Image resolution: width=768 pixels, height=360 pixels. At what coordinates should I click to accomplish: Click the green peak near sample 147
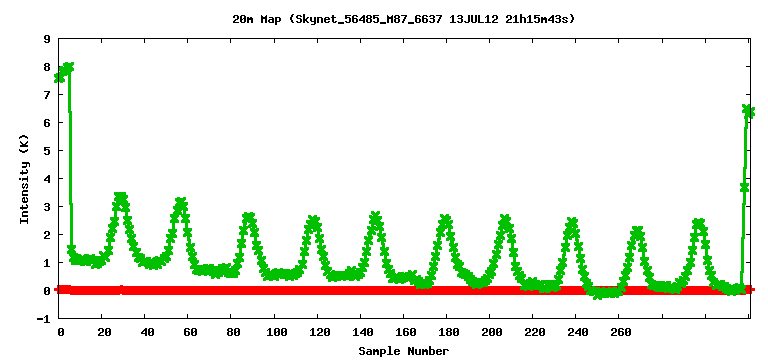coord(376,216)
